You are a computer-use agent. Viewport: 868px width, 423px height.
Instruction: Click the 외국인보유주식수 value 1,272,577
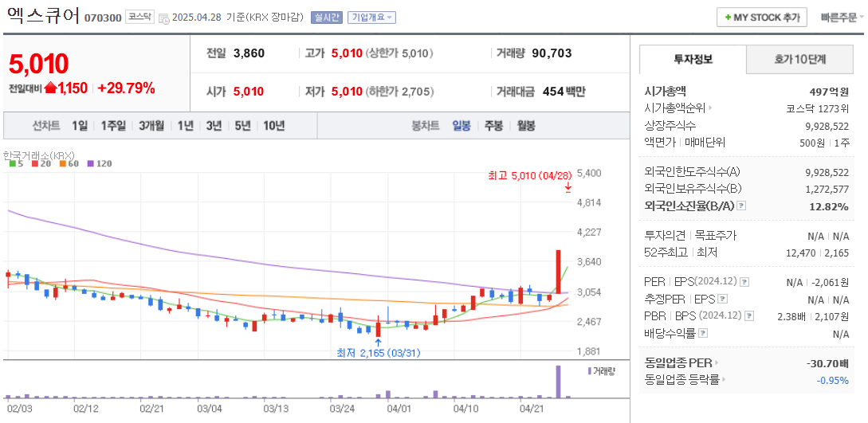[x=827, y=189]
